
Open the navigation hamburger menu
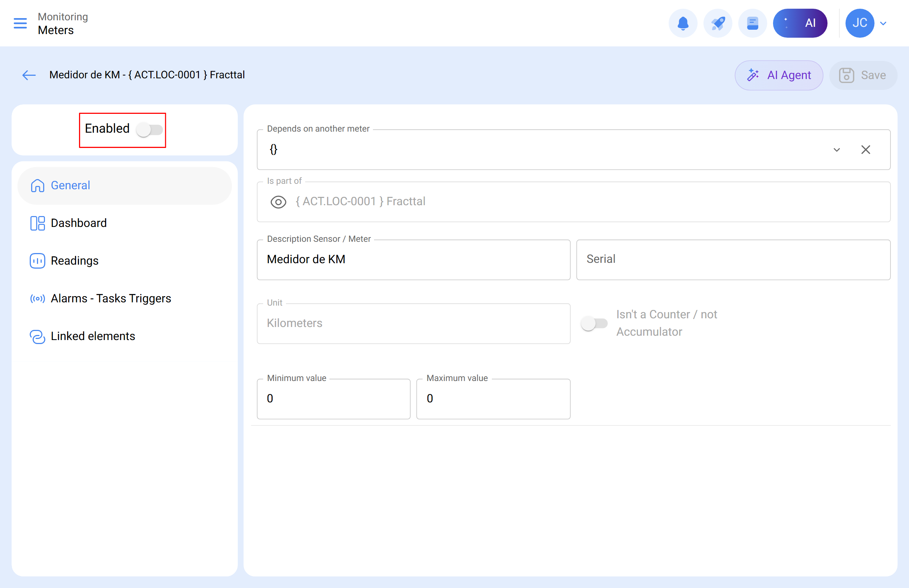tap(20, 23)
